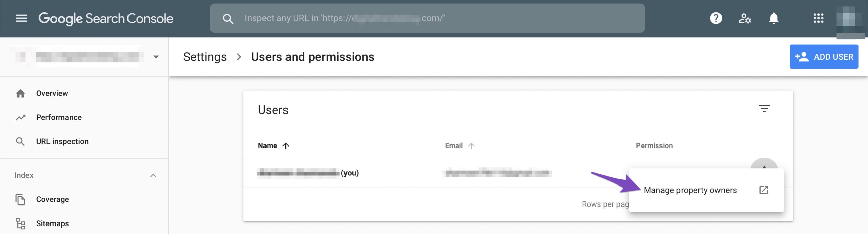
Task: Open the Performance report
Action: click(59, 117)
